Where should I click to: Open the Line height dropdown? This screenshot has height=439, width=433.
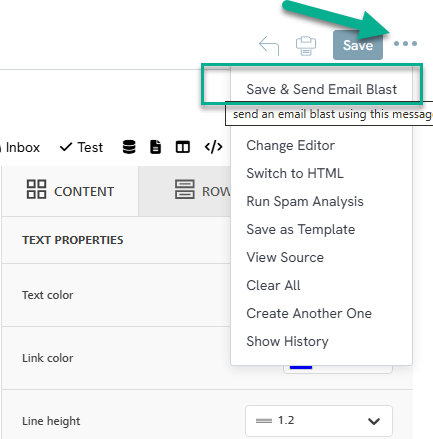(319, 421)
